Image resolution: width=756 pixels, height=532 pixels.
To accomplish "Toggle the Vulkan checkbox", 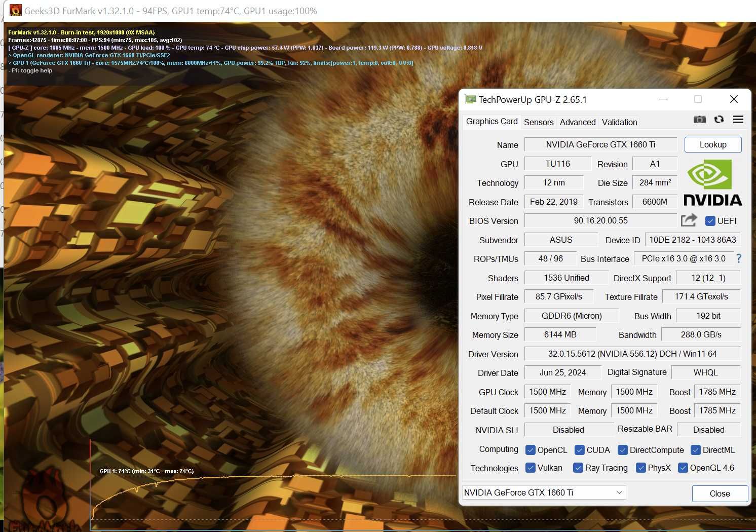I will pyautogui.click(x=531, y=468).
